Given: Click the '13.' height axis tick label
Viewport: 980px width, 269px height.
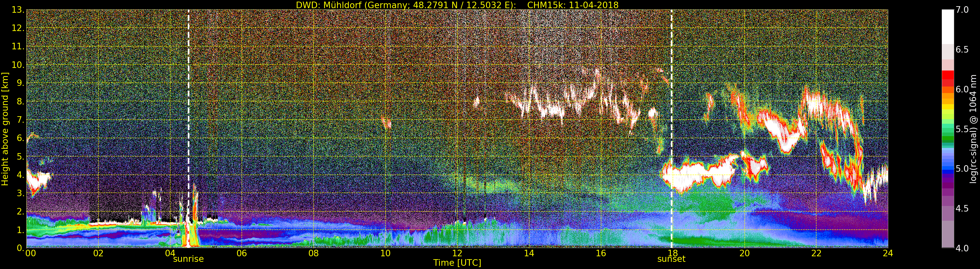Looking at the screenshot, I should click(x=18, y=10).
